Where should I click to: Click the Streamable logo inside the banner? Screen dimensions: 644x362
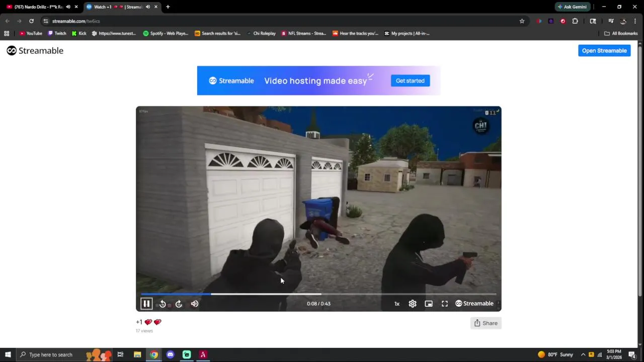coord(231,80)
